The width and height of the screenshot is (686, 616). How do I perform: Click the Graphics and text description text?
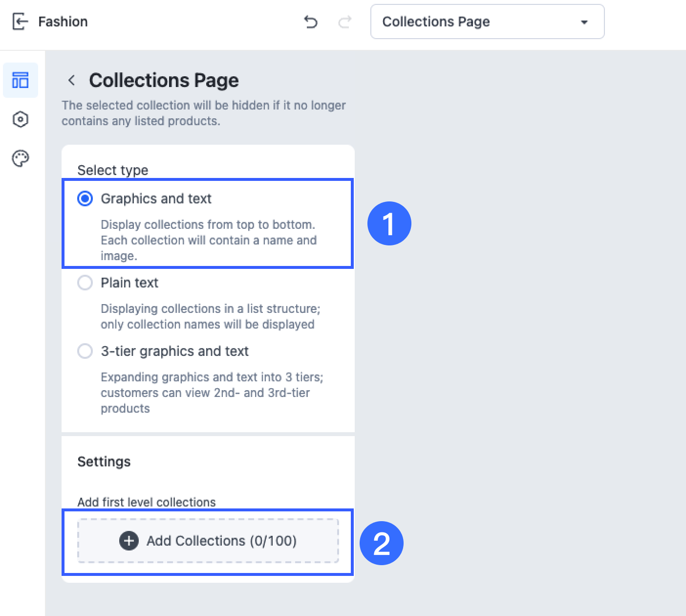209,240
